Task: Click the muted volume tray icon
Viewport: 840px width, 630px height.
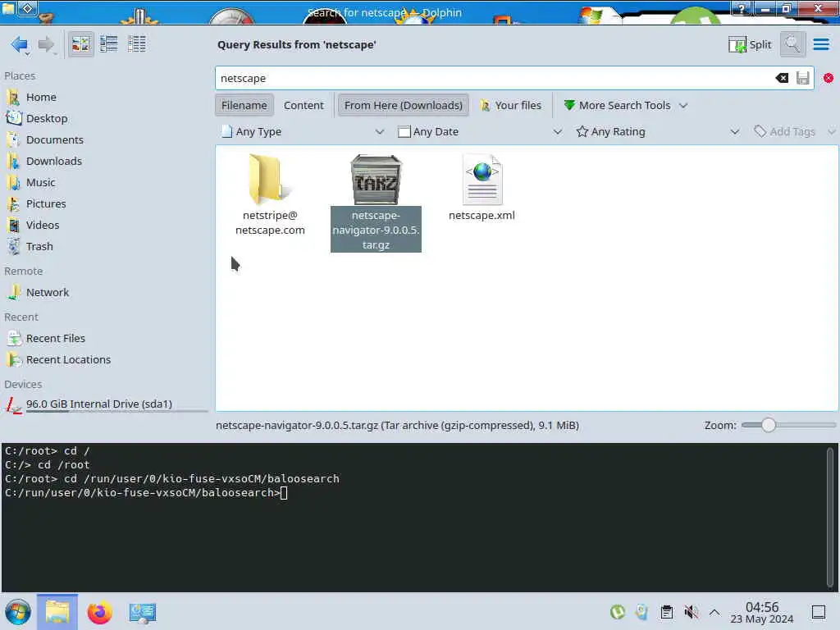Action: [x=691, y=612]
